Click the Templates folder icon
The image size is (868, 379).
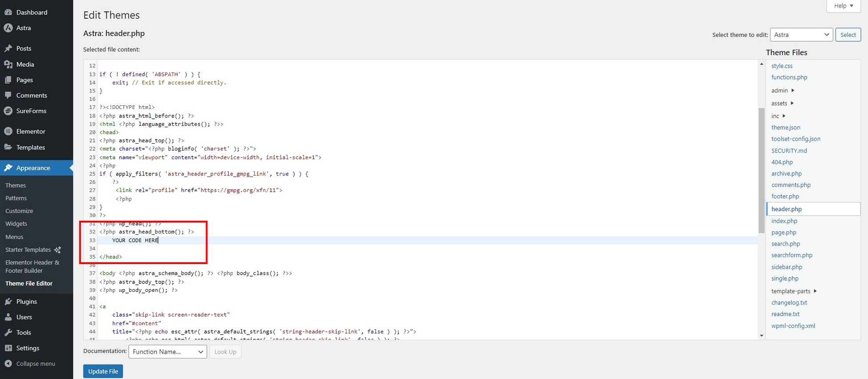(x=8, y=147)
